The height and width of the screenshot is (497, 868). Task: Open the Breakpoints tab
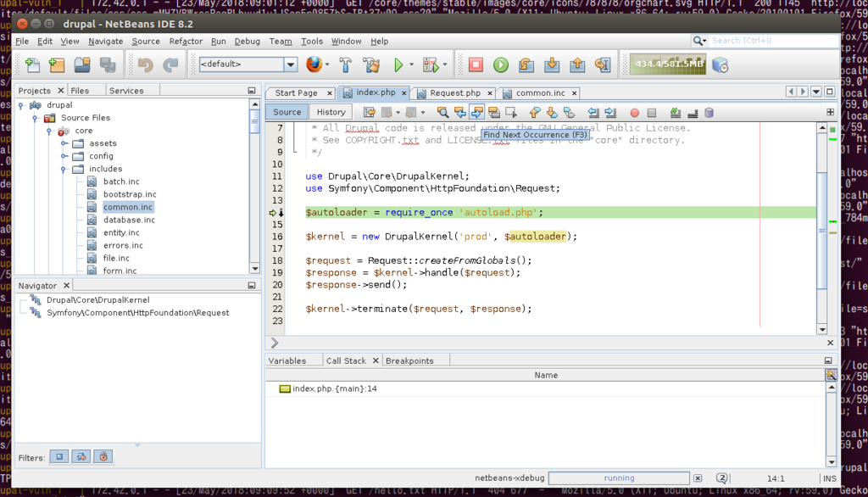409,360
